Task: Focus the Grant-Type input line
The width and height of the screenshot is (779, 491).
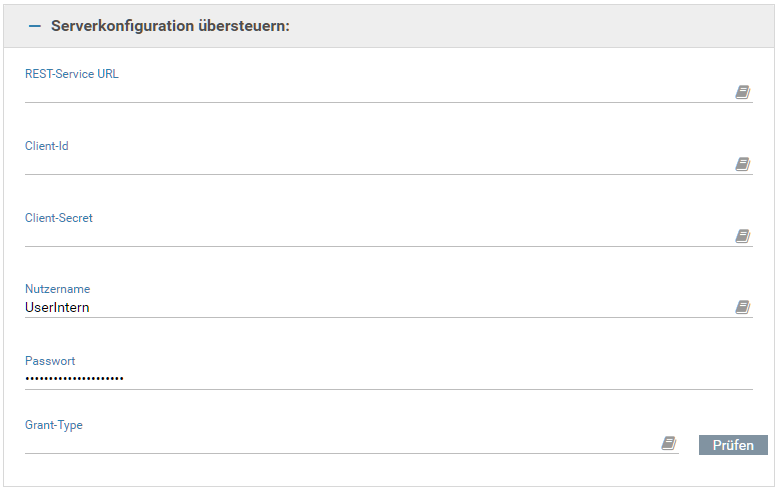Action: point(340,443)
